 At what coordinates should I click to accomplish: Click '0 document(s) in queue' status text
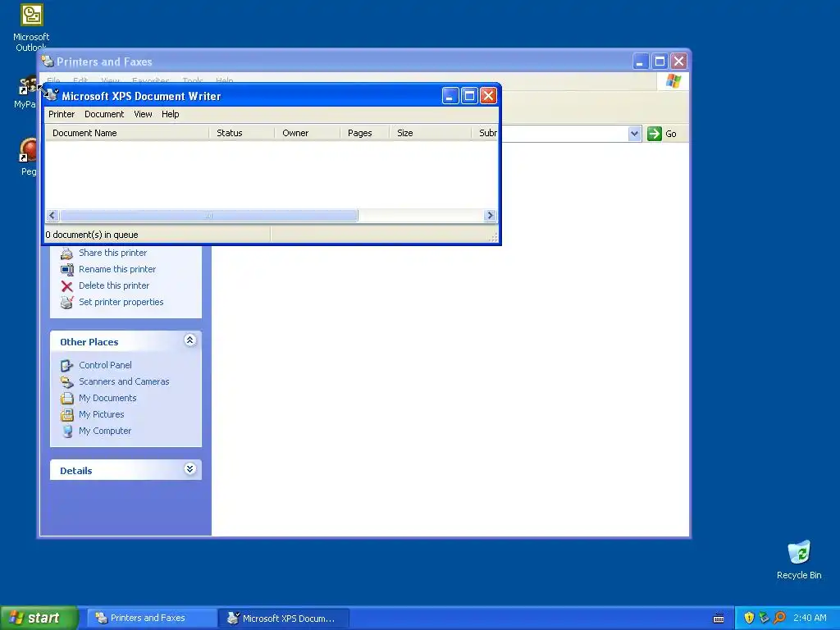[92, 235]
